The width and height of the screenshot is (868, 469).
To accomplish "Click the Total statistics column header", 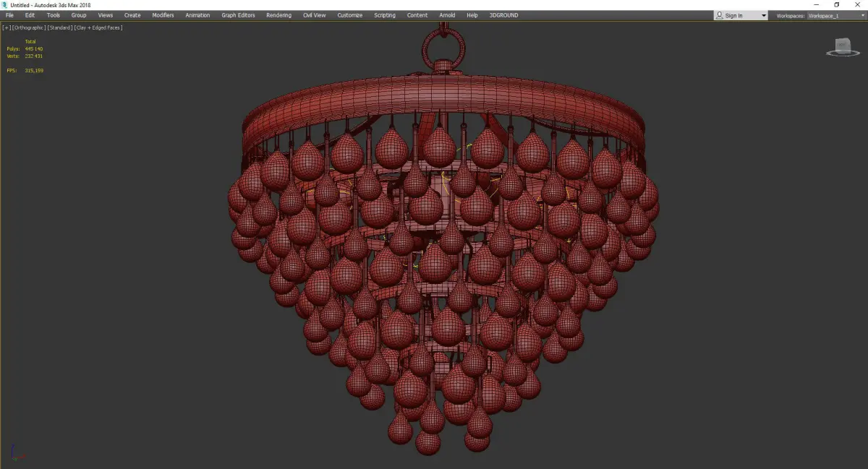I will click(x=30, y=41).
